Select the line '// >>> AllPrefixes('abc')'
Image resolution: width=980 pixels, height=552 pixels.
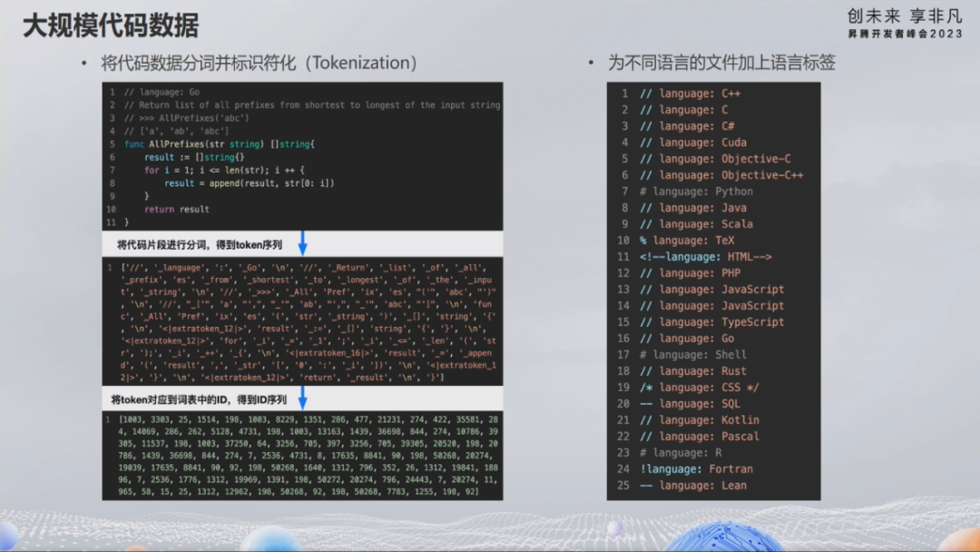(186, 118)
